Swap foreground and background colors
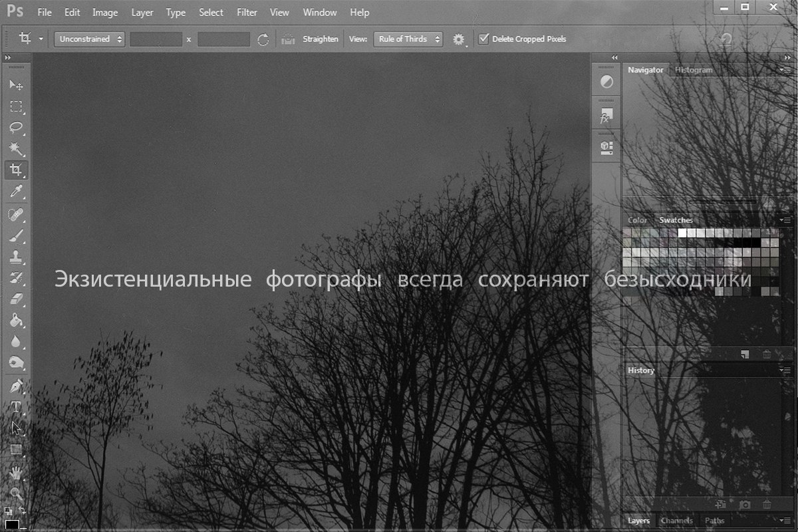Image resolution: width=798 pixels, height=532 pixels. click(x=22, y=511)
